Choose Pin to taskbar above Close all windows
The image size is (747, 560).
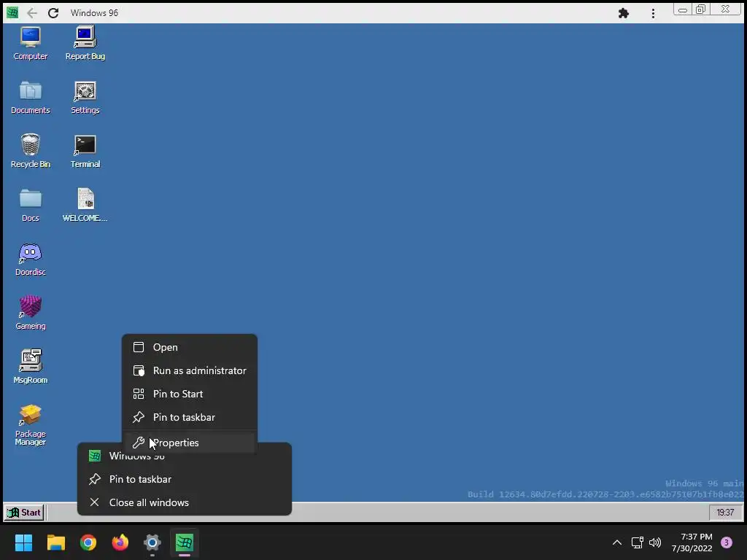(185, 479)
